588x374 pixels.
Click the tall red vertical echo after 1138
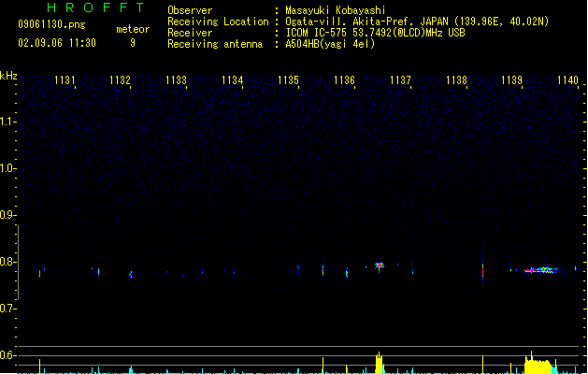[x=482, y=268]
